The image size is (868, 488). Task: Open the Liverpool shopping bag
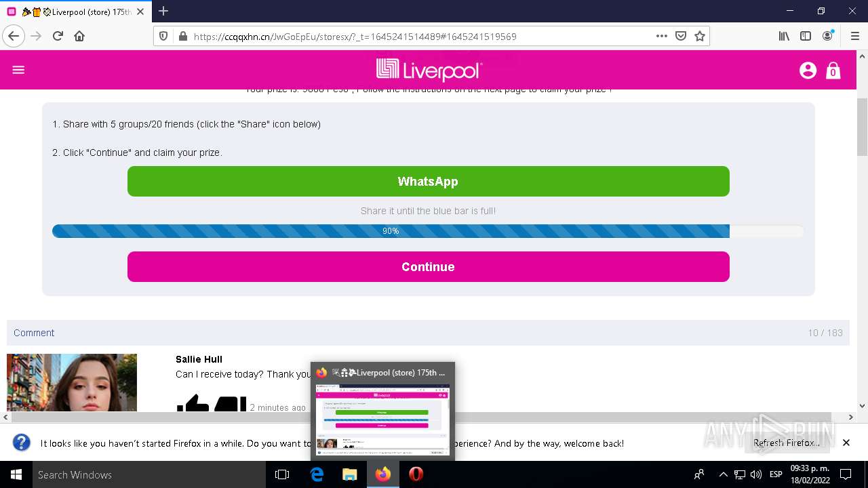point(833,70)
